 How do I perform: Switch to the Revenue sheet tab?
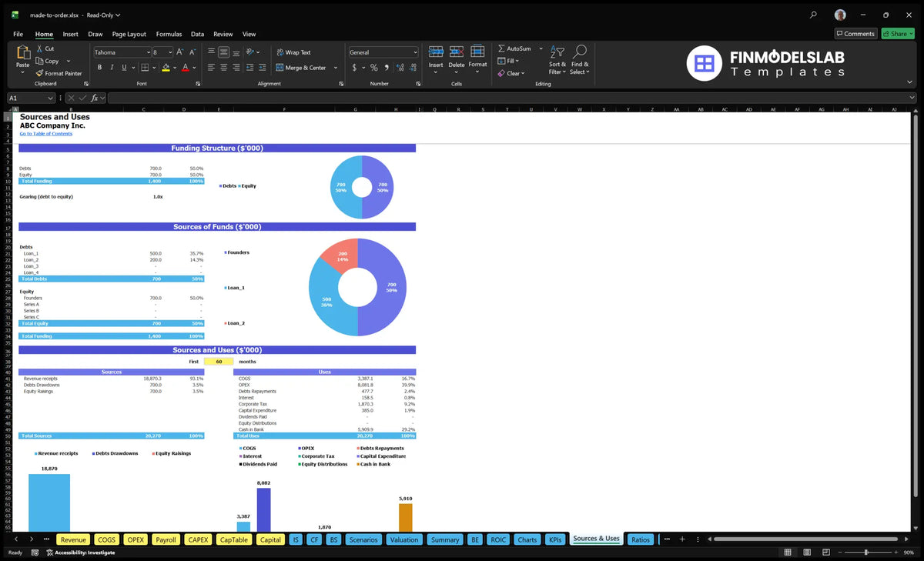click(74, 539)
